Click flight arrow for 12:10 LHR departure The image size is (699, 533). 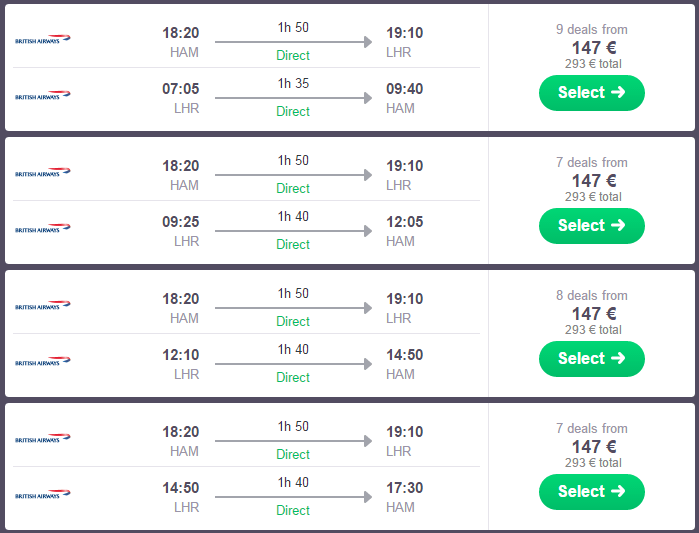pos(293,364)
